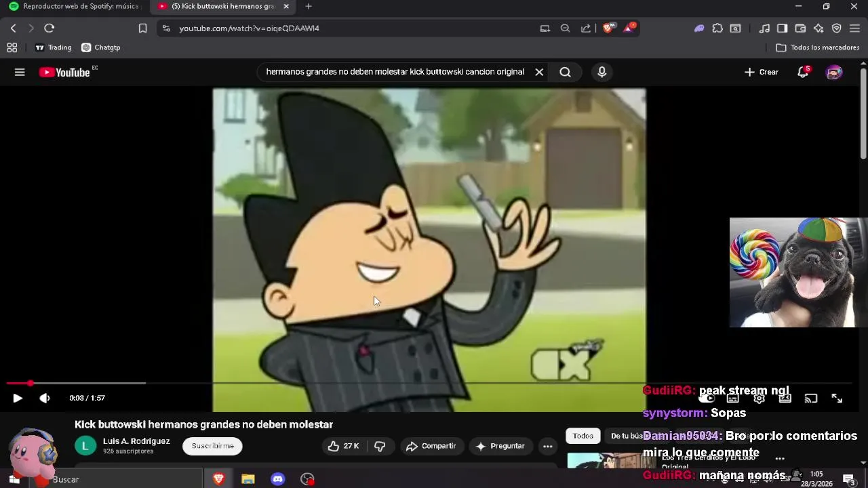
Task: Submit search with the magnifier button
Action: (x=565, y=72)
